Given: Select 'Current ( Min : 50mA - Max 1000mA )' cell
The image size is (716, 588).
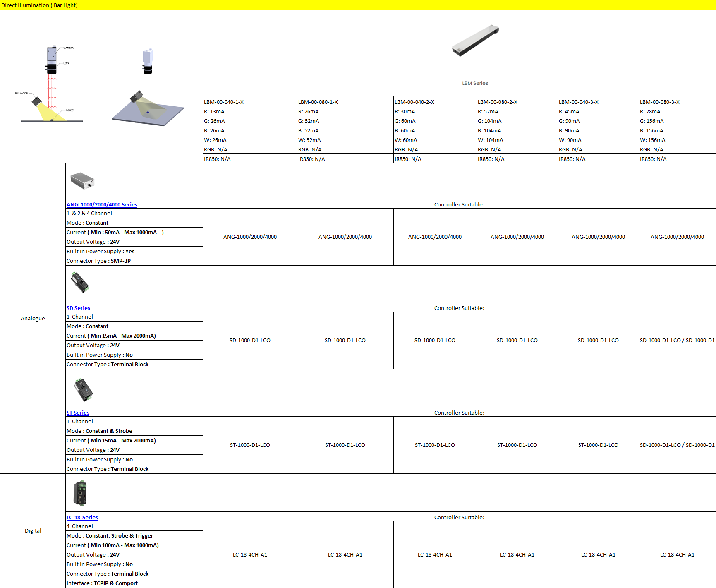Looking at the screenshot, I should click(x=134, y=232).
